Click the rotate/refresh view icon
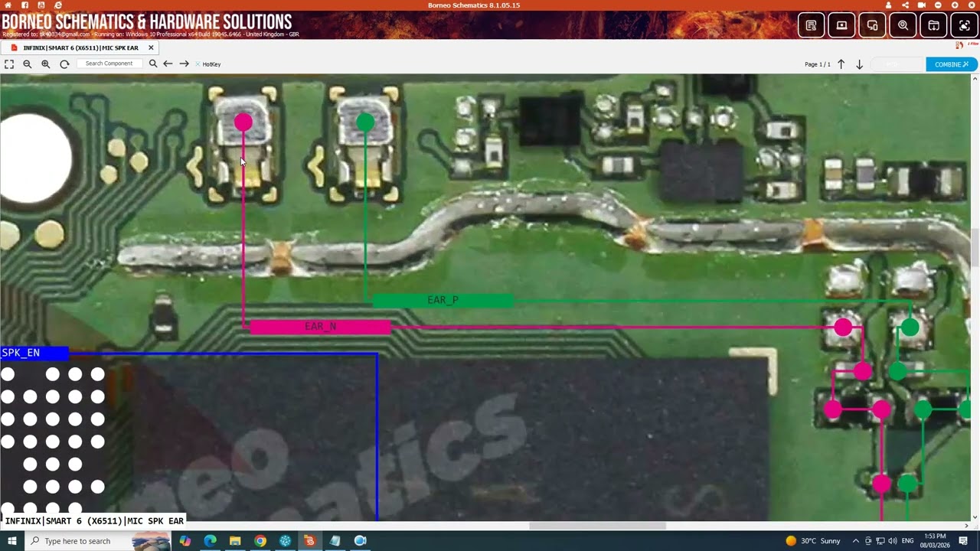This screenshot has height=551, width=980. point(64,64)
